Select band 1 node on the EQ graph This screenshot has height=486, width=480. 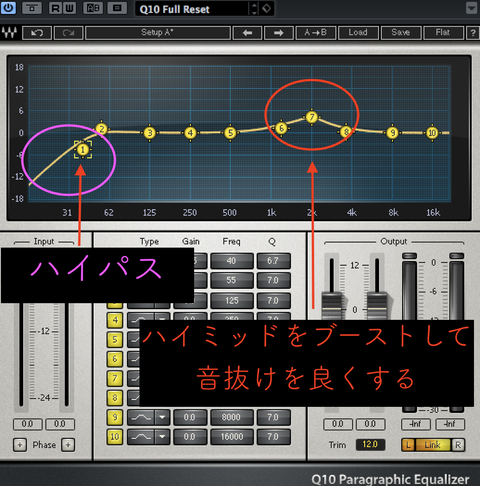click(x=83, y=149)
